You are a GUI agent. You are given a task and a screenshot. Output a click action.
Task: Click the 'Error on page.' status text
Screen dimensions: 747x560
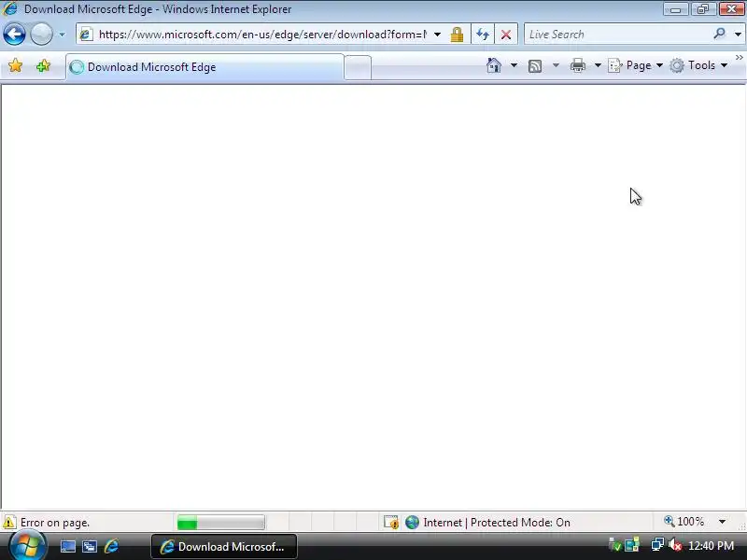click(55, 523)
